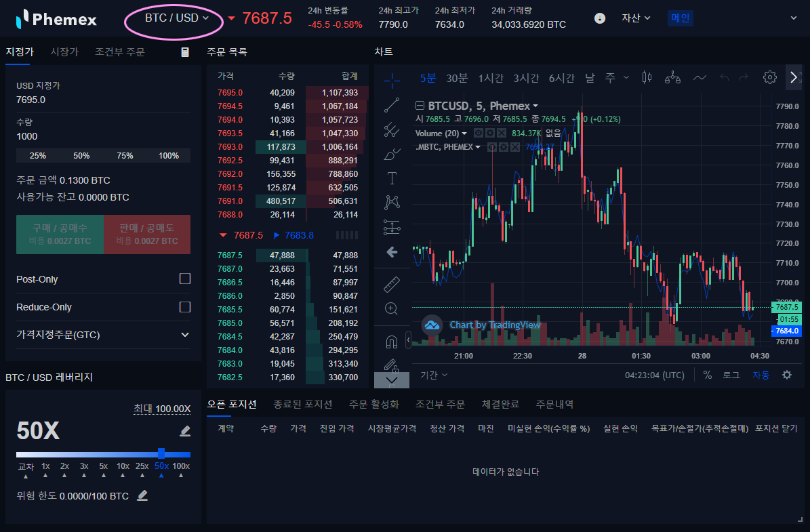
Task: Open Volume indicator settings gear
Action: tap(489, 134)
